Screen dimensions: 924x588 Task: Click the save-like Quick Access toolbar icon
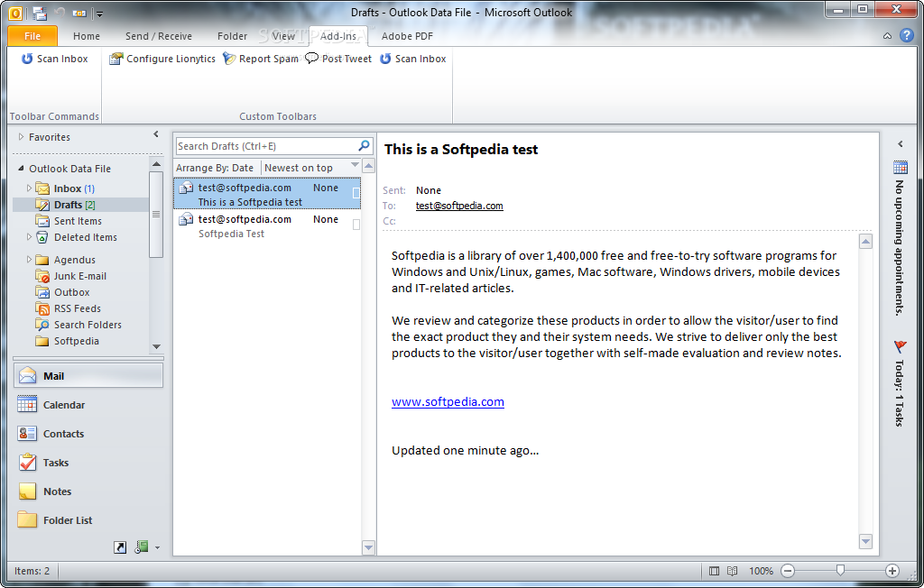40,13
